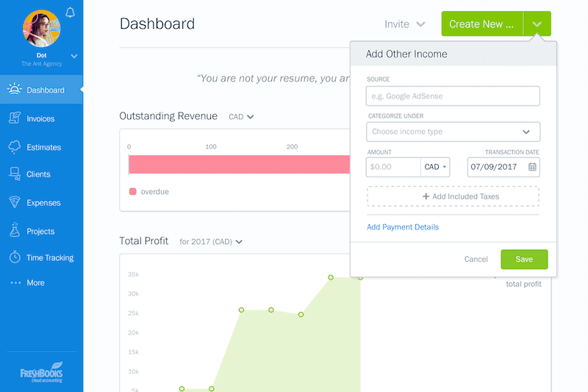
Task: Click the user profile avatar
Action: point(41,29)
